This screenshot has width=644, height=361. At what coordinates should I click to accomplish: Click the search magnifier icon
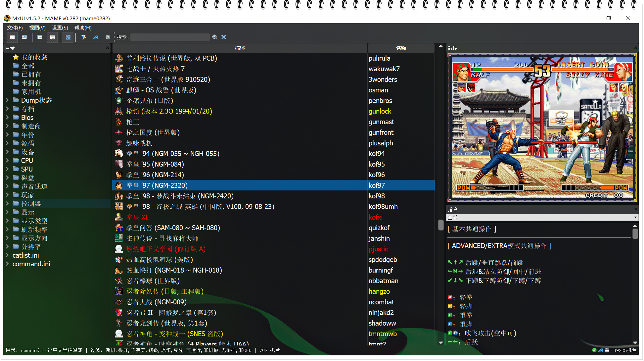pyautogui.click(x=215, y=37)
